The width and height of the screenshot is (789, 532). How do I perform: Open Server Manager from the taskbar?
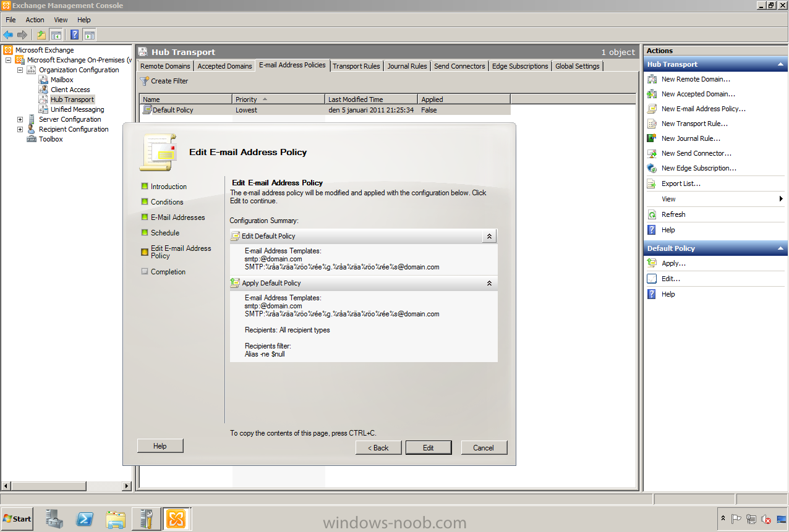pos(55,518)
